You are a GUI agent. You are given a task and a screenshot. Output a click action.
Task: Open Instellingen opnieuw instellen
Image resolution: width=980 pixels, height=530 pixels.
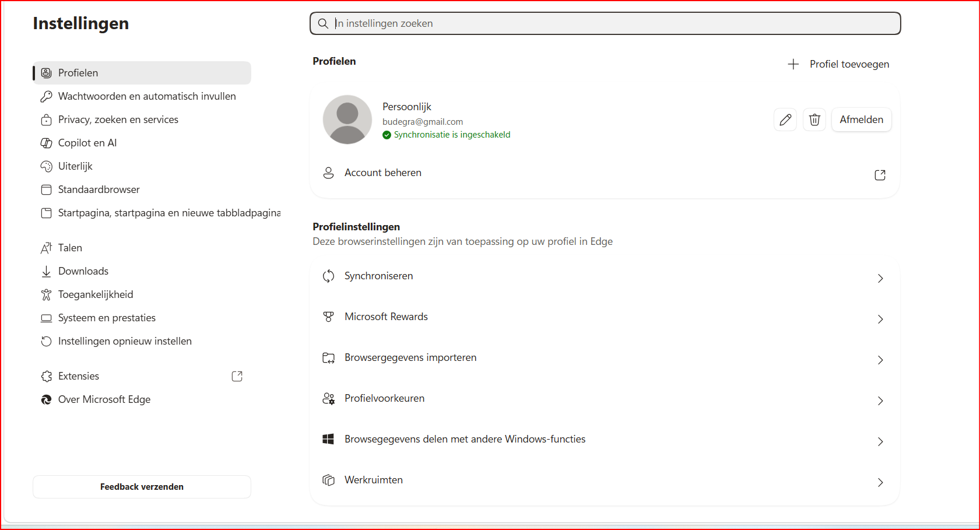click(x=142, y=341)
